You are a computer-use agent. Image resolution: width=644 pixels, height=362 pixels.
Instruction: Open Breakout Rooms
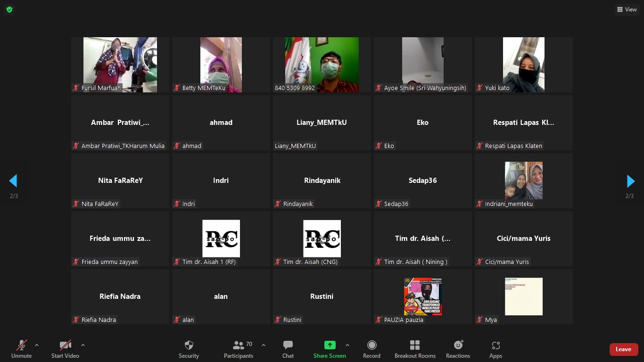click(x=415, y=349)
